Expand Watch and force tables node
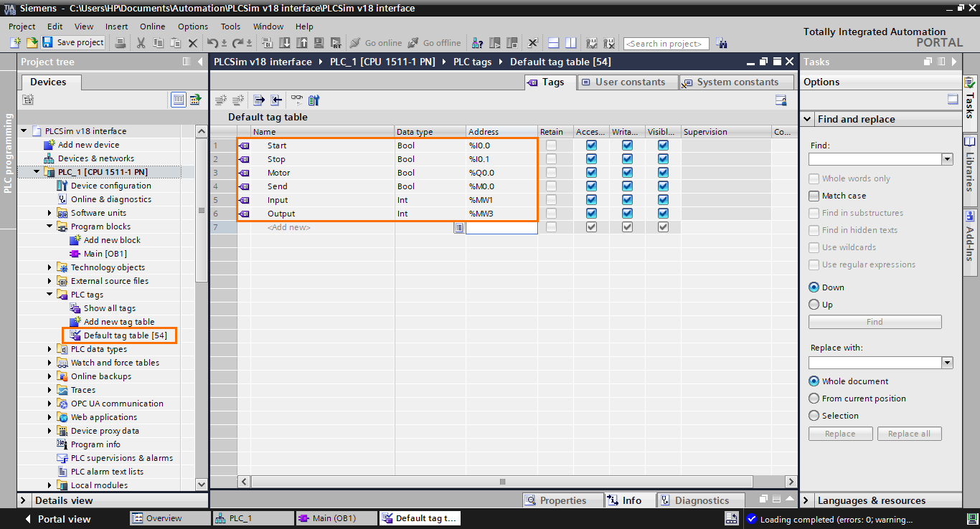This screenshot has height=529, width=980. (50, 363)
